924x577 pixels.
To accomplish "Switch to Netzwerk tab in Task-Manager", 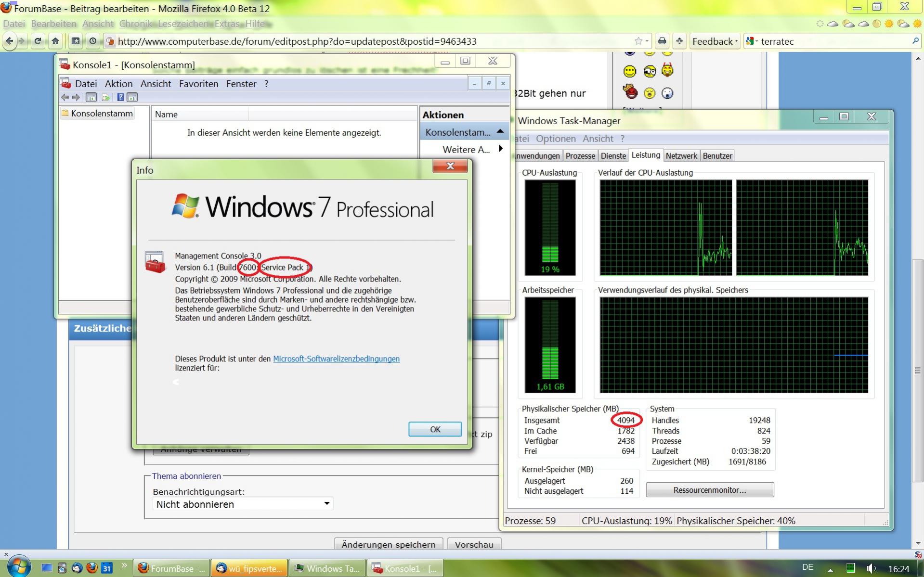I will tap(681, 155).
